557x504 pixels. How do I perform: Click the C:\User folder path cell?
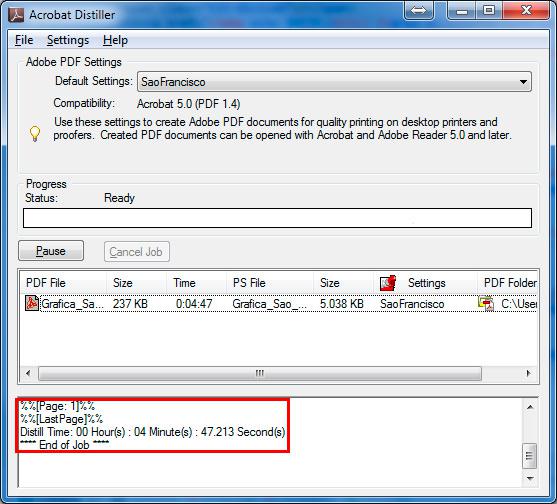pyautogui.click(x=519, y=304)
